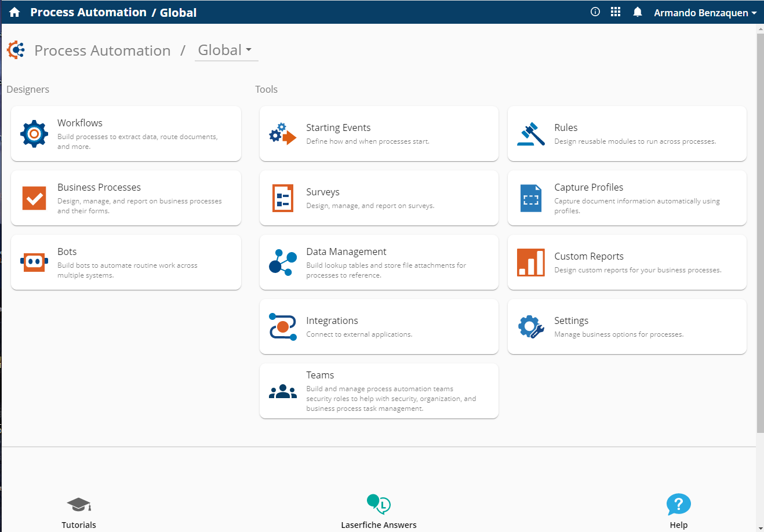Expand the Global environment dropdown
The image size is (764, 532).
click(226, 50)
